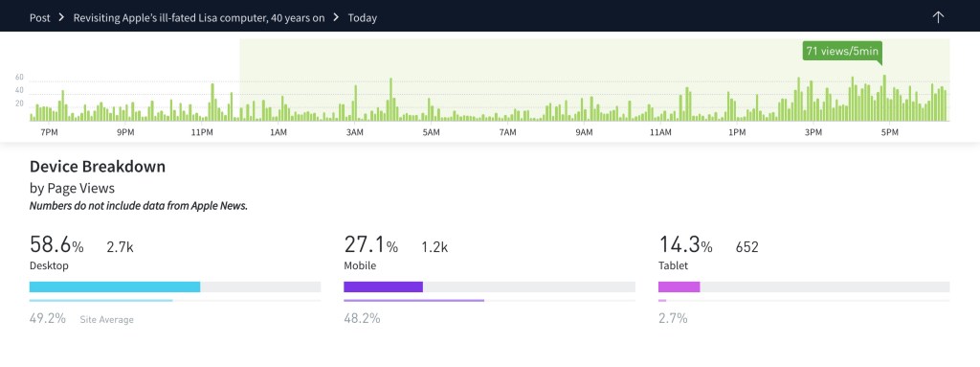980x367 pixels.
Task: Select the purple Mobile percentage bar
Action: pos(383,287)
